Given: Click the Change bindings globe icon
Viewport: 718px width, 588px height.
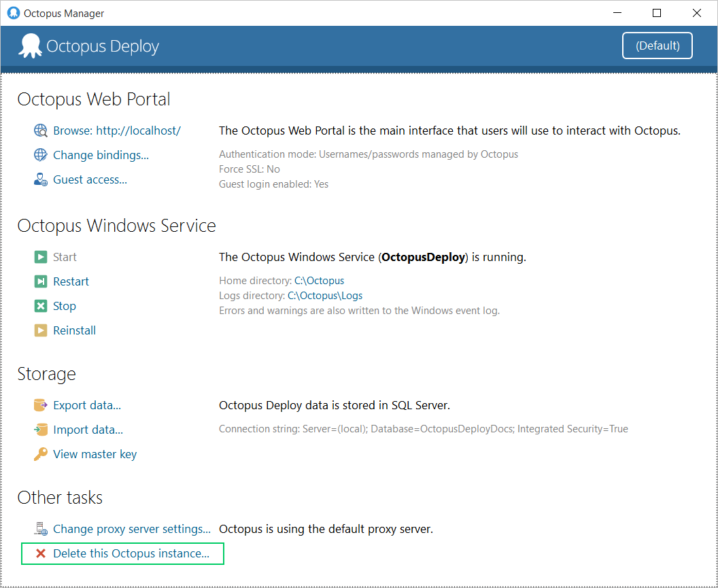Looking at the screenshot, I should click(41, 155).
